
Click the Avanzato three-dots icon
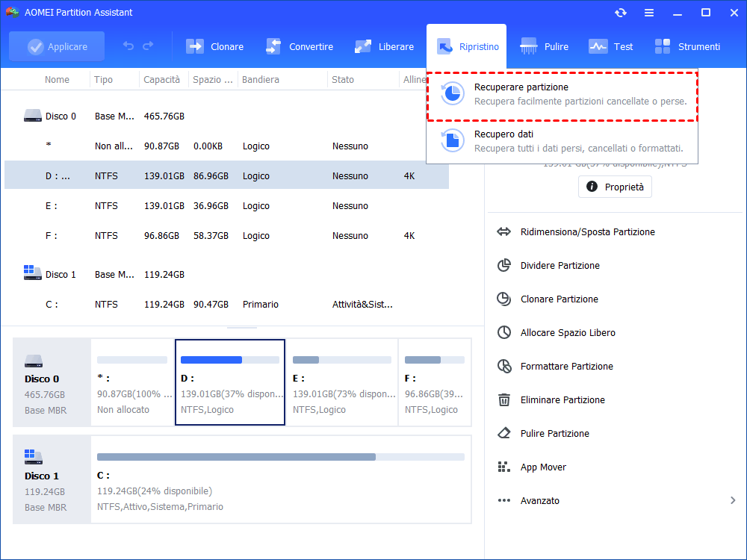pos(504,500)
